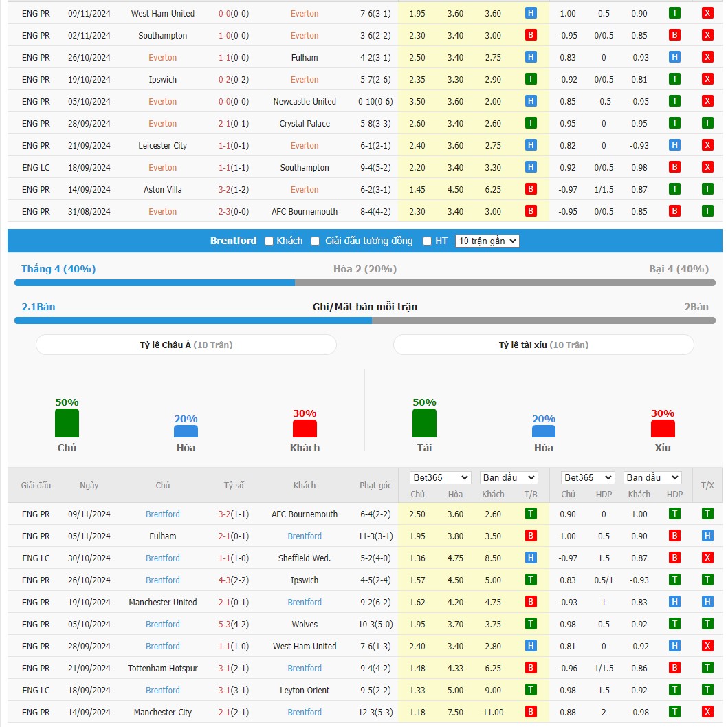Click the green T badge after 2.90 in Ipswich-Everton row
The width and height of the screenshot is (728, 727).
point(531,79)
